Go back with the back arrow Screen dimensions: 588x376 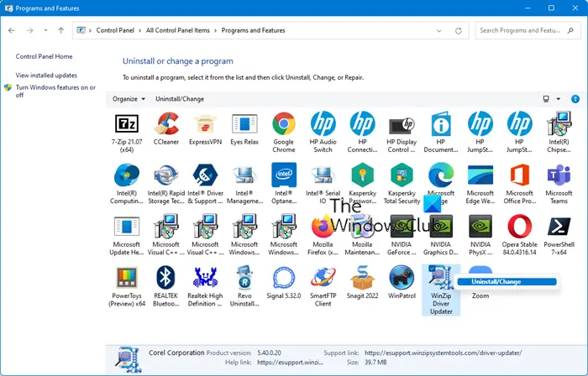12,30
